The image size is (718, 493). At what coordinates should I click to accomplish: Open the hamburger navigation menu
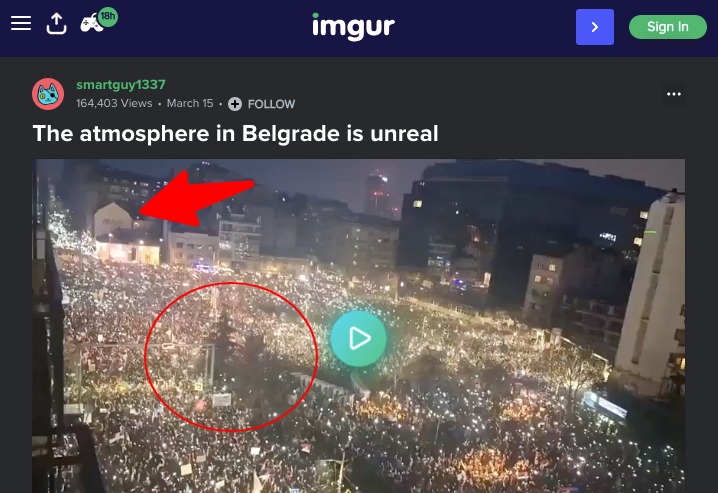tap(21, 23)
